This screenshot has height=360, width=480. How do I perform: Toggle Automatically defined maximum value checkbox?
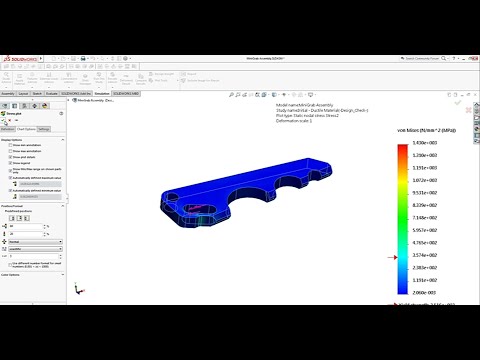(x=10, y=178)
